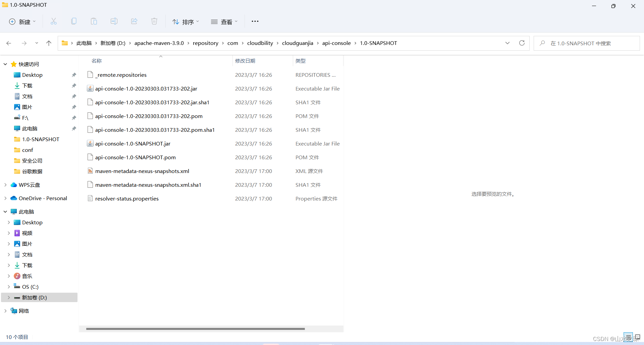Expand the WPS云盘 tree node
The image size is (644, 345).
click(x=5, y=185)
